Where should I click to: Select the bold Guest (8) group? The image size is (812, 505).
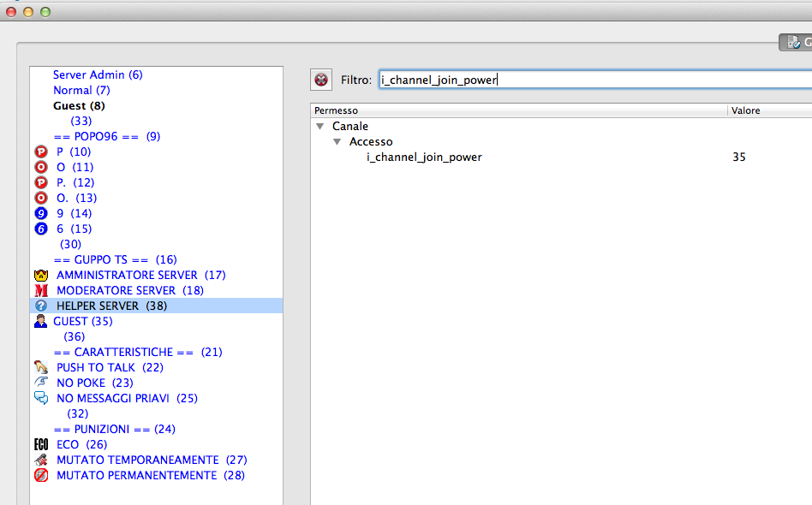(x=79, y=106)
